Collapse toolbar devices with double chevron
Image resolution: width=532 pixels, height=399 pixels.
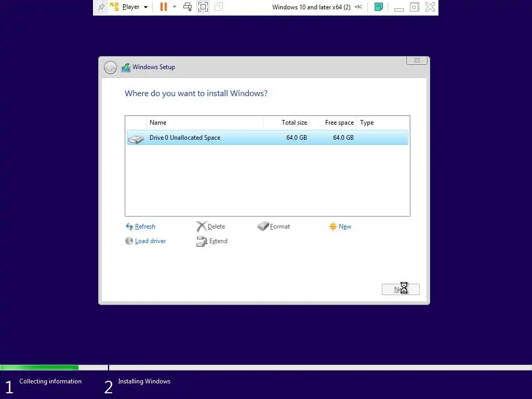point(358,7)
